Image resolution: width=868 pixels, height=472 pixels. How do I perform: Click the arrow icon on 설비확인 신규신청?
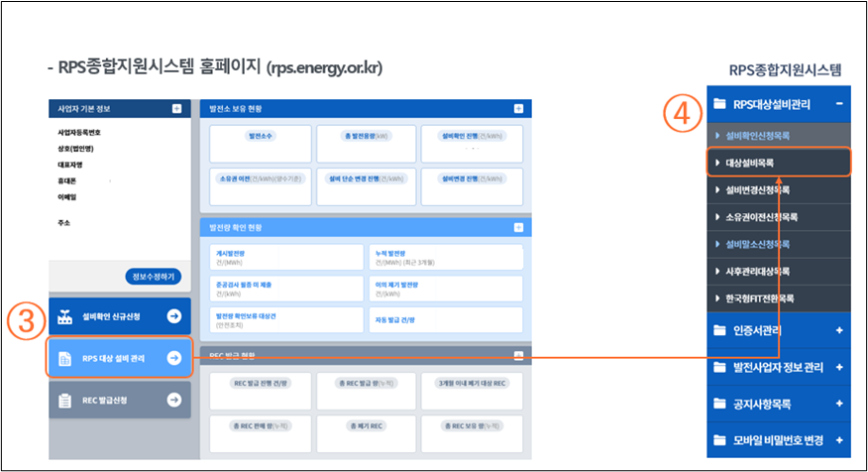click(174, 315)
